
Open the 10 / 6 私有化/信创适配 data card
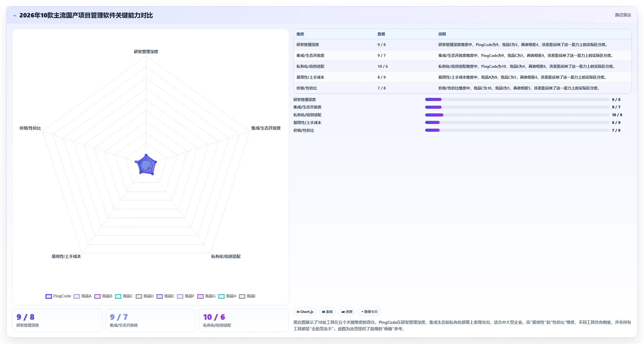pyautogui.click(x=244, y=320)
